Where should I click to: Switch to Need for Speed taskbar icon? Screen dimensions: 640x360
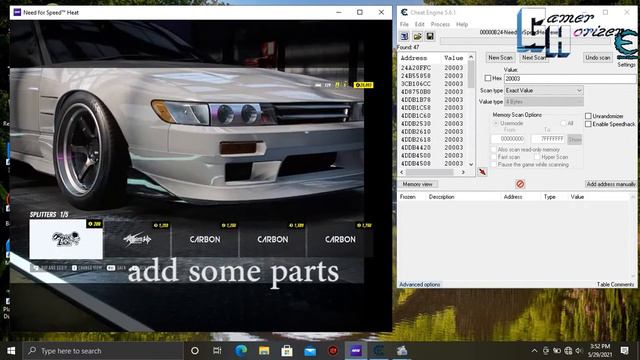click(x=356, y=351)
